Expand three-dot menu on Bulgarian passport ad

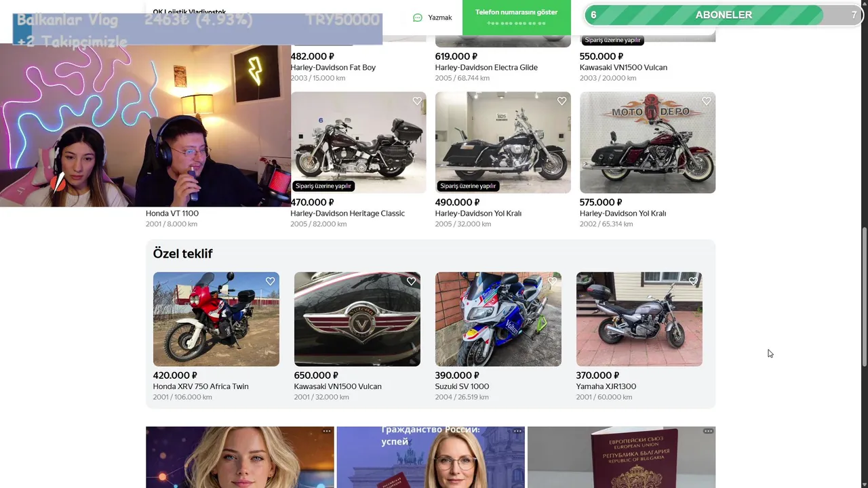708,431
